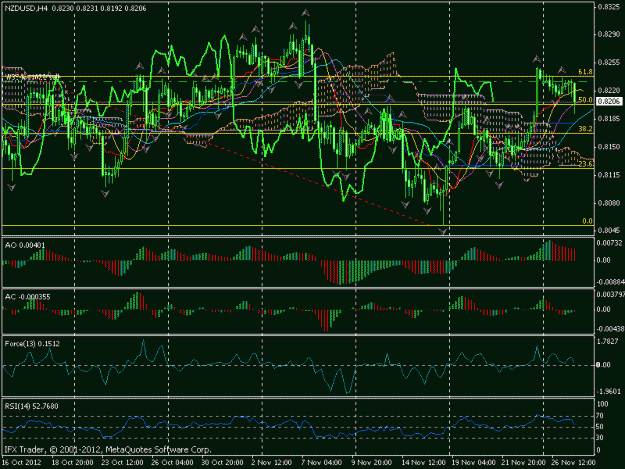
Task: Select the Fibonacci 38.2 level label
Action: coord(585,129)
